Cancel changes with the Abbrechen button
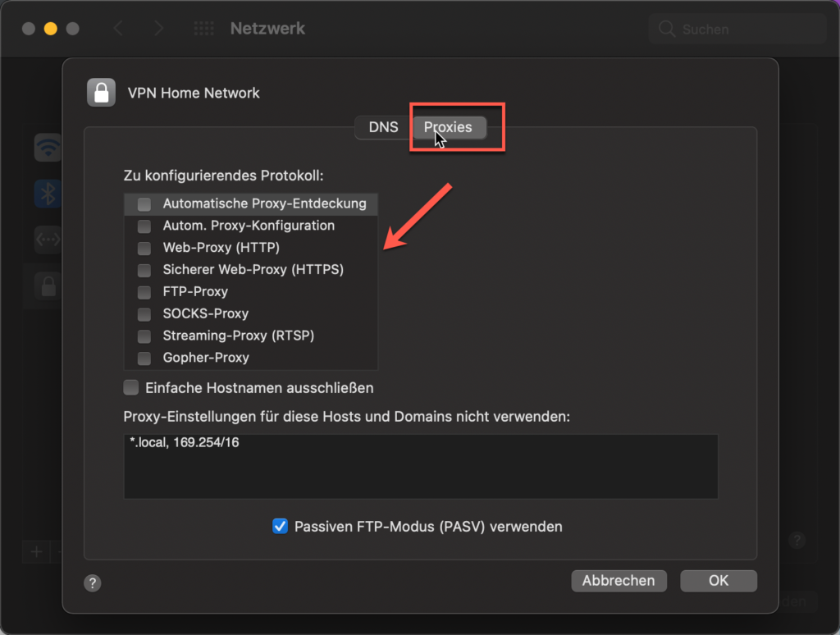 619,580
